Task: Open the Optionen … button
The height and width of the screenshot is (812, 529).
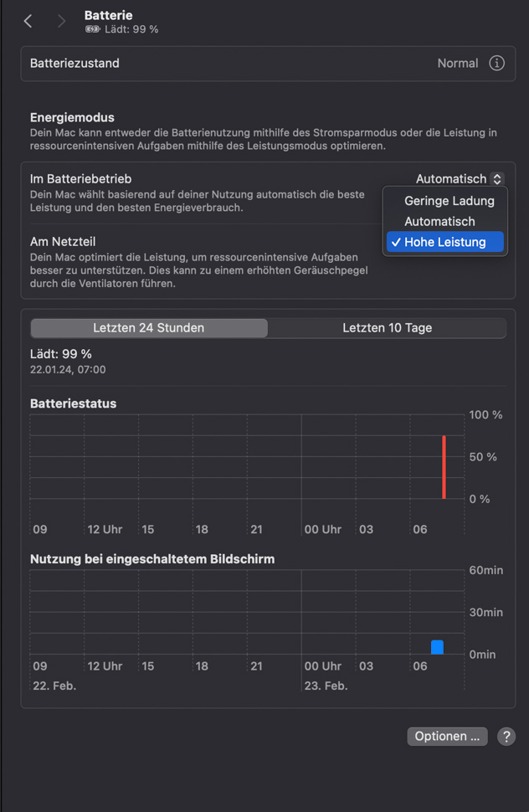Action: point(447,737)
